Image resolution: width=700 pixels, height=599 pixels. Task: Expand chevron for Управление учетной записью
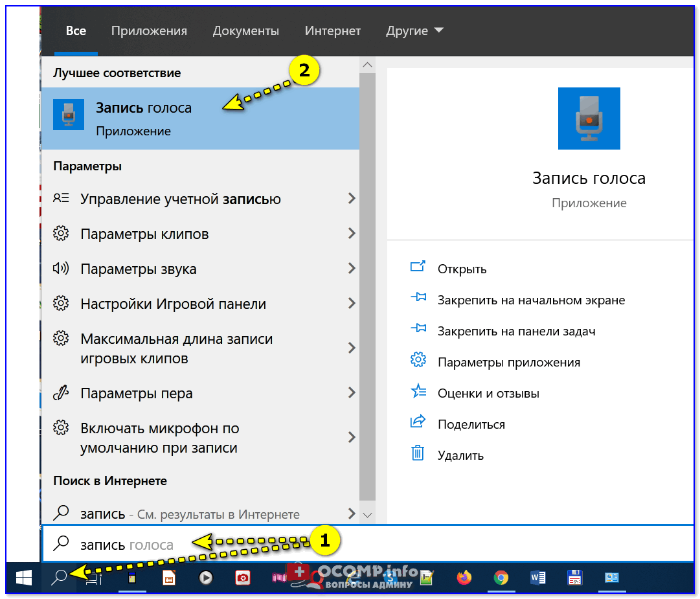(x=352, y=199)
